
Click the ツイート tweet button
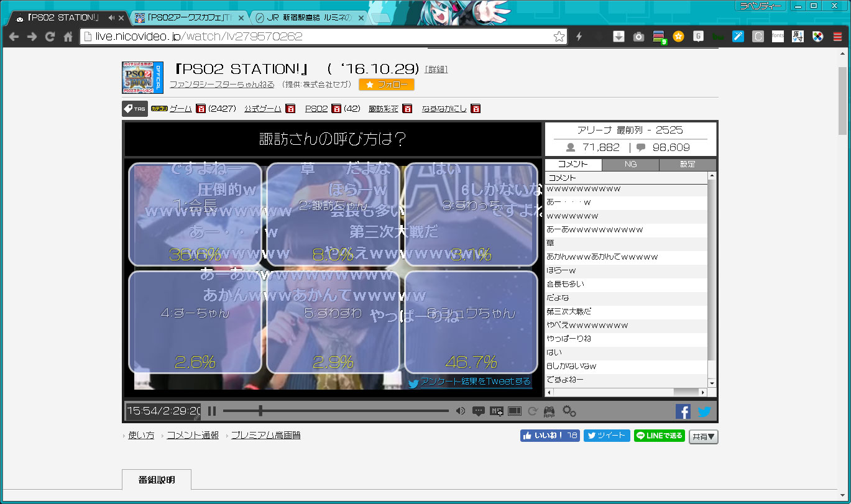coord(607,436)
